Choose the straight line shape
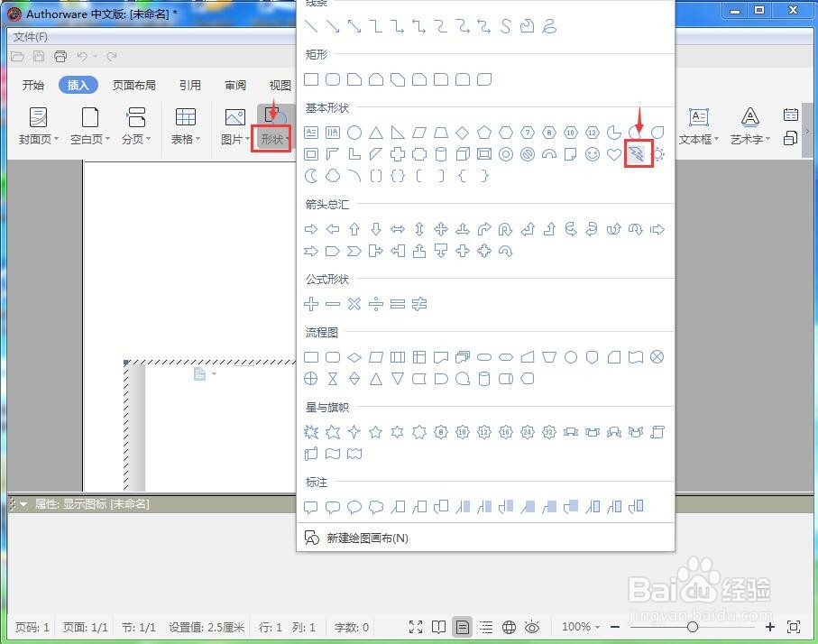The height and width of the screenshot is (644, 818). 311,26
